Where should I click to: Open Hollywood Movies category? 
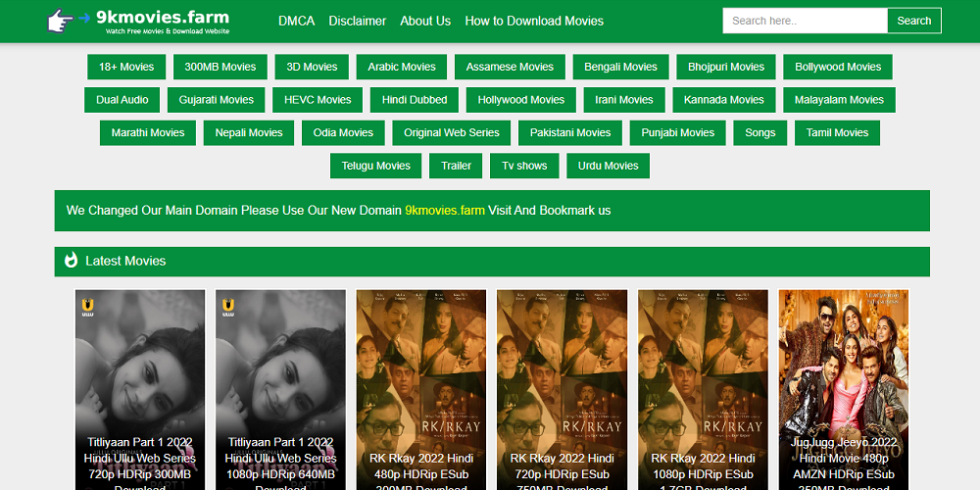pos(521,100)
